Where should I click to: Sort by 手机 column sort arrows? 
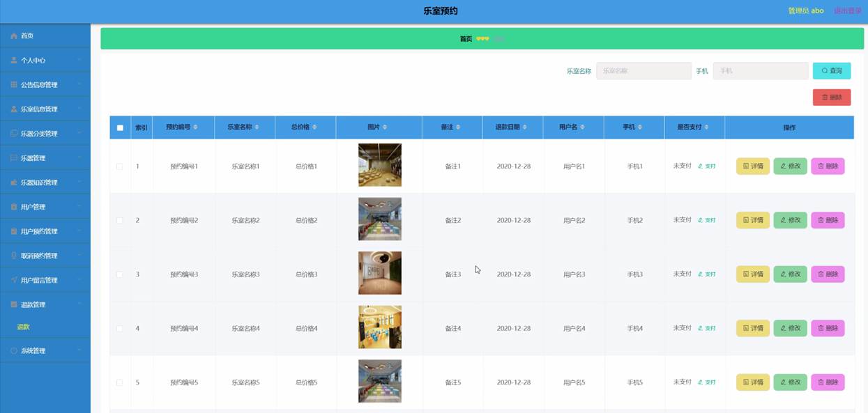640,127
